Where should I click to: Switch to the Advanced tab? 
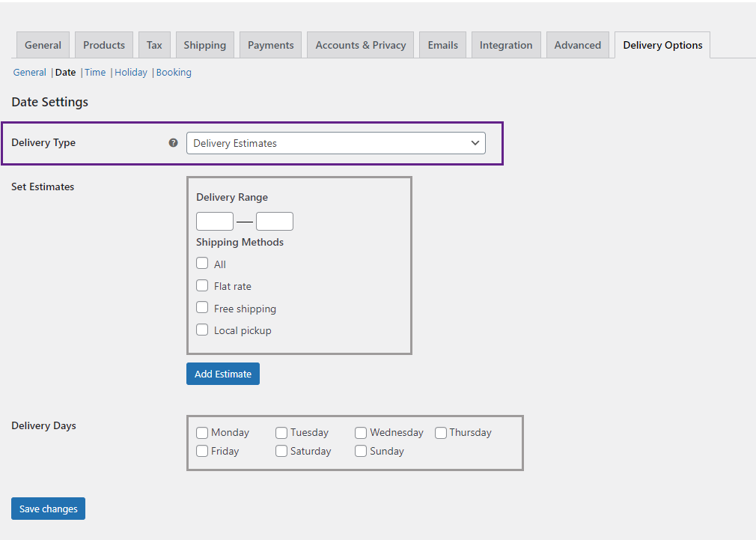[578, 45]
